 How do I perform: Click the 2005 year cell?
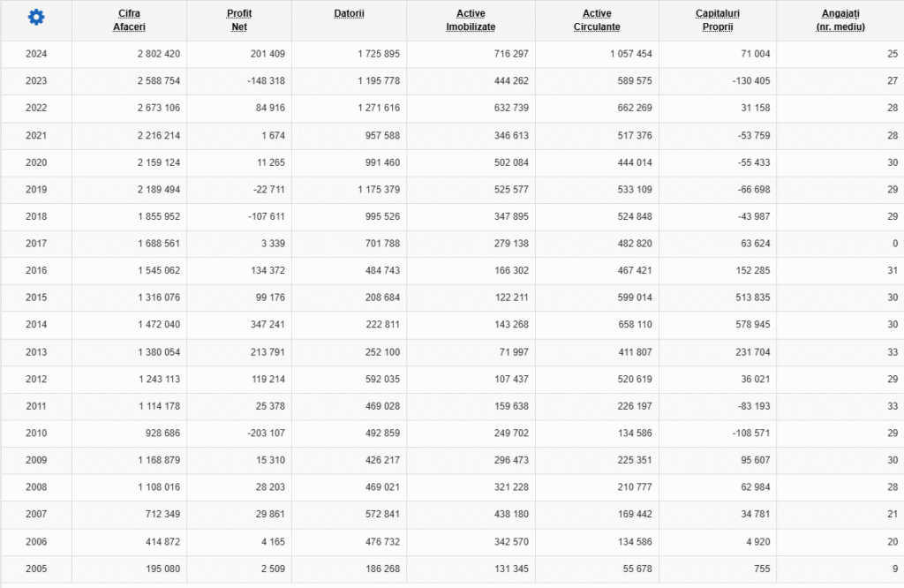click(36, 569)
